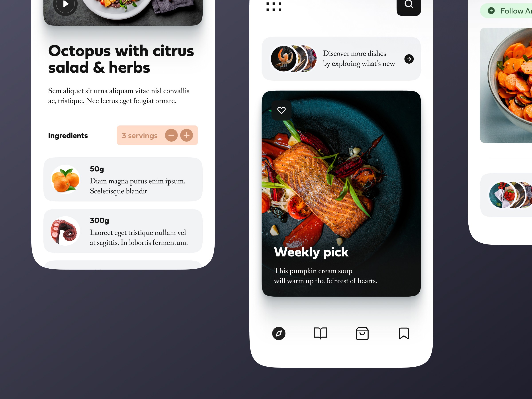Image resolution: width=532 pixels, height=399 pixels.
Task: Open the recipe book icon
Action: (x=321, y=333)
